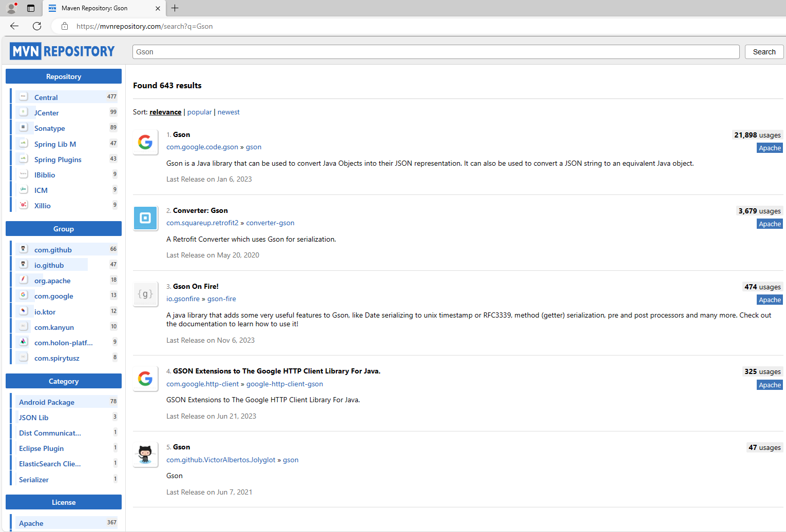Open gson-fire artifact link
This screenshot has width=786, height=532.
[222, 299]
